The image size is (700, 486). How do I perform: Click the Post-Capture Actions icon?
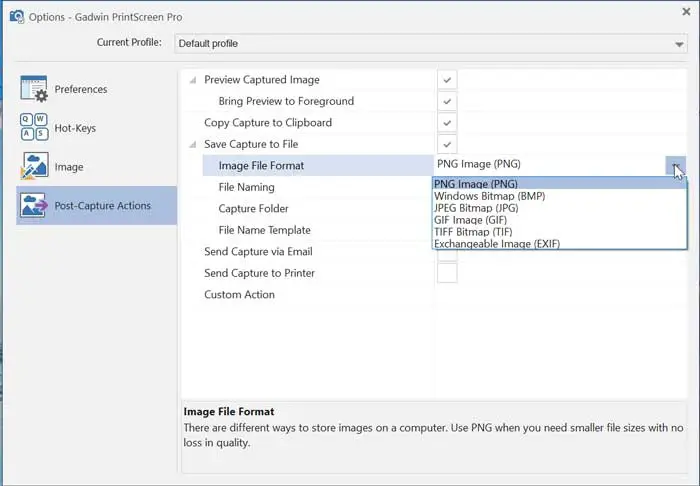point(34,206)
